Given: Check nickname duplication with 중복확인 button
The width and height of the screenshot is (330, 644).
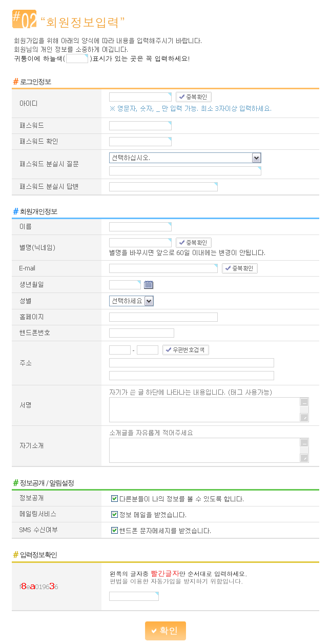Looking at the screenshot, I should pos(194,243).
